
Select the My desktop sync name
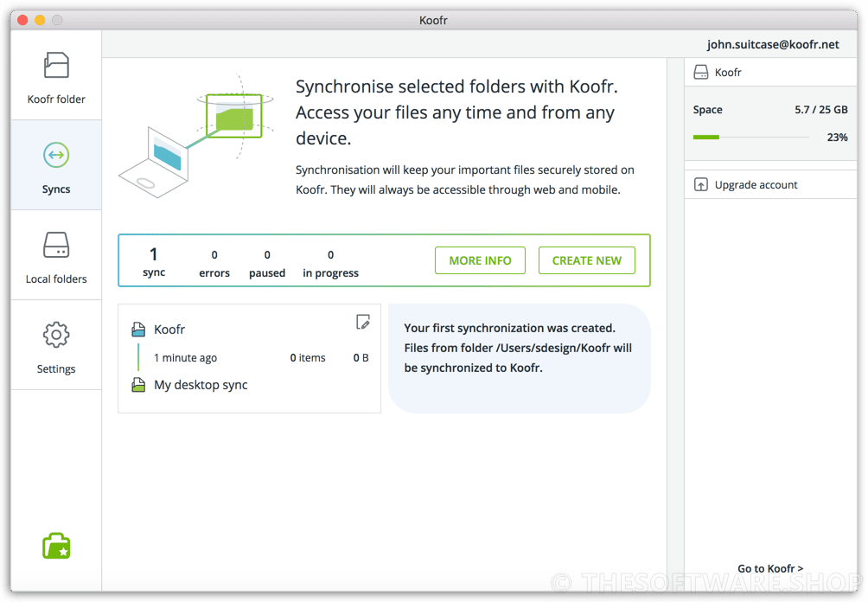pyautogui.click(x=201, y=385)
